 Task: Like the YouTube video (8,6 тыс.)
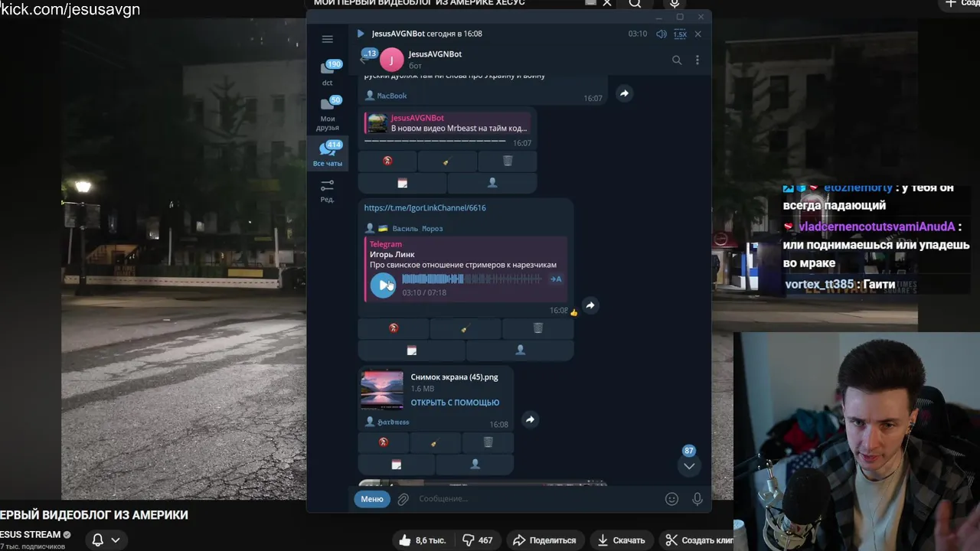click(423, 540)
